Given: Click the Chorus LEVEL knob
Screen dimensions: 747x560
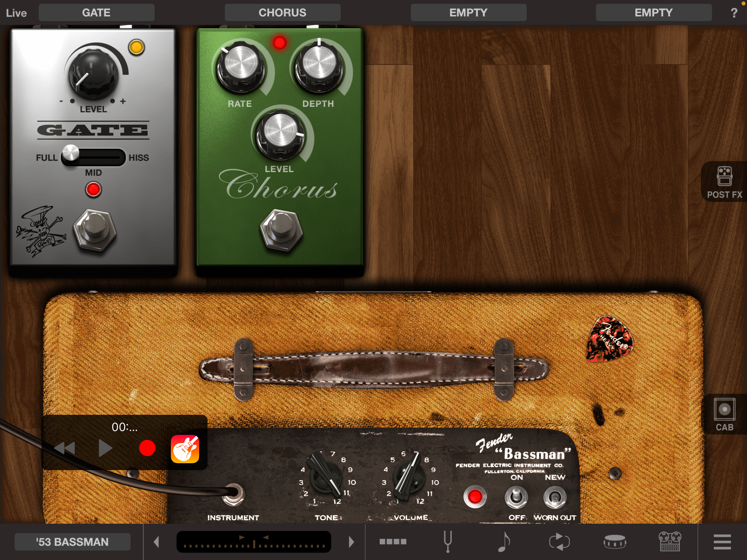Looking at the screenshot, I should [280, 134].
